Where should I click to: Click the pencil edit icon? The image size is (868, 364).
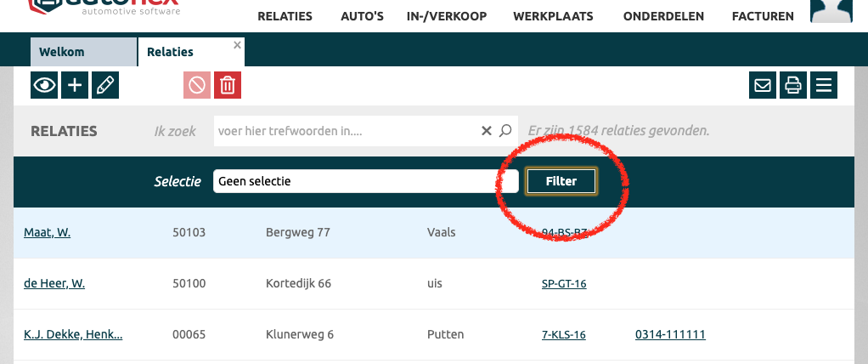pos(104,85)
